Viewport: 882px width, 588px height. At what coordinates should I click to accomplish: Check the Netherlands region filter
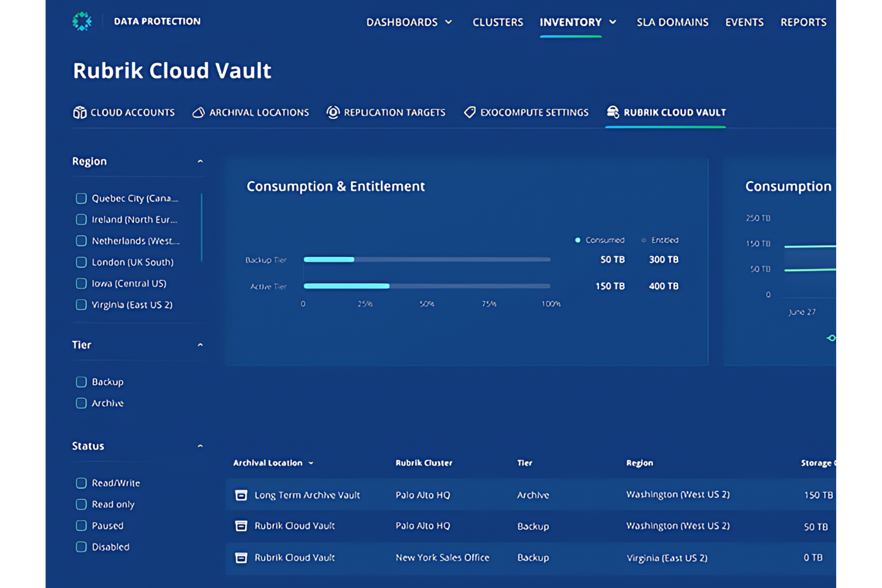click(x=82, y=241)
